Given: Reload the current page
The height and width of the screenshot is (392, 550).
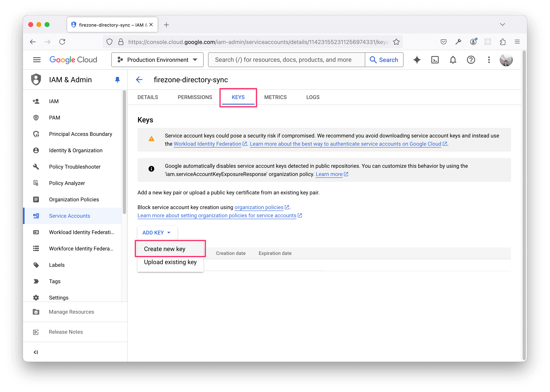Looking at the screenshot, I should [x=62, y=42].
